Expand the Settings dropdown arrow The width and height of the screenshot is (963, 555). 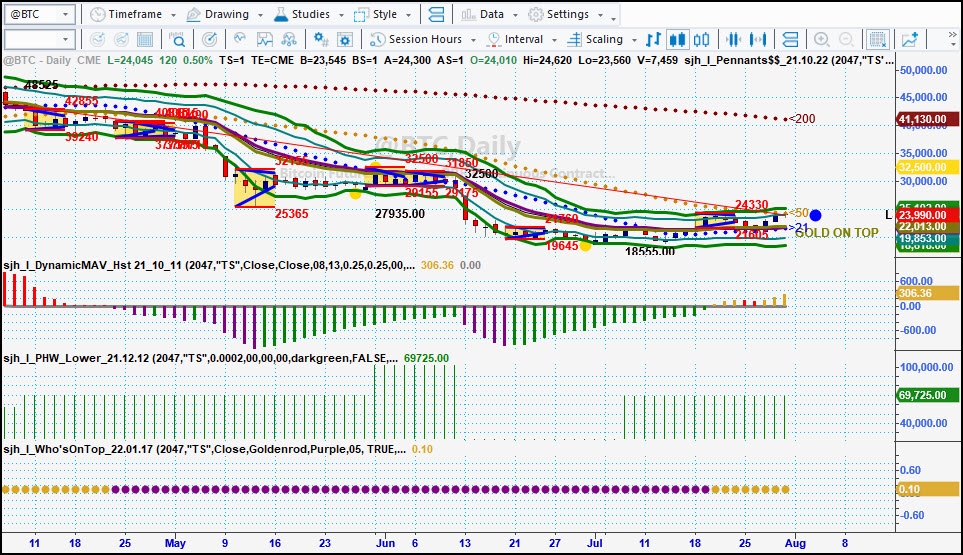[600, 15]
